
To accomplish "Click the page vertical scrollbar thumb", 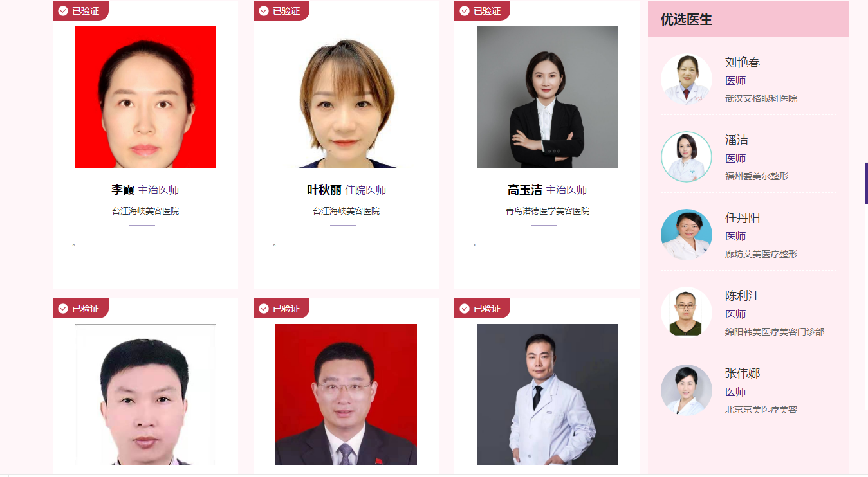I will coord(866,183).
